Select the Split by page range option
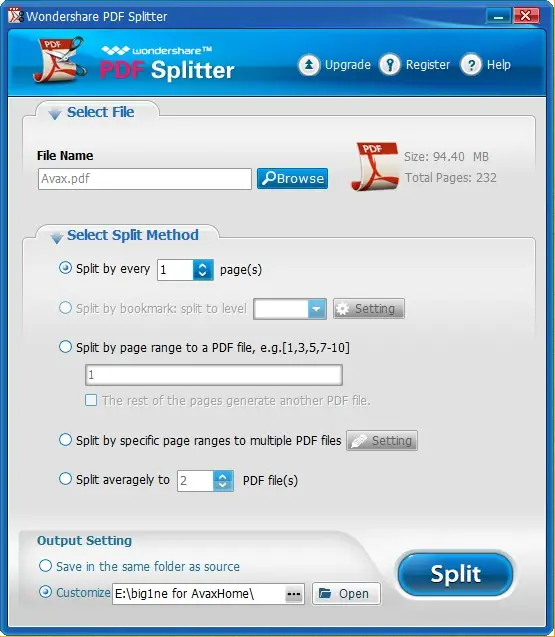555x637 pixels. (65, 347)
